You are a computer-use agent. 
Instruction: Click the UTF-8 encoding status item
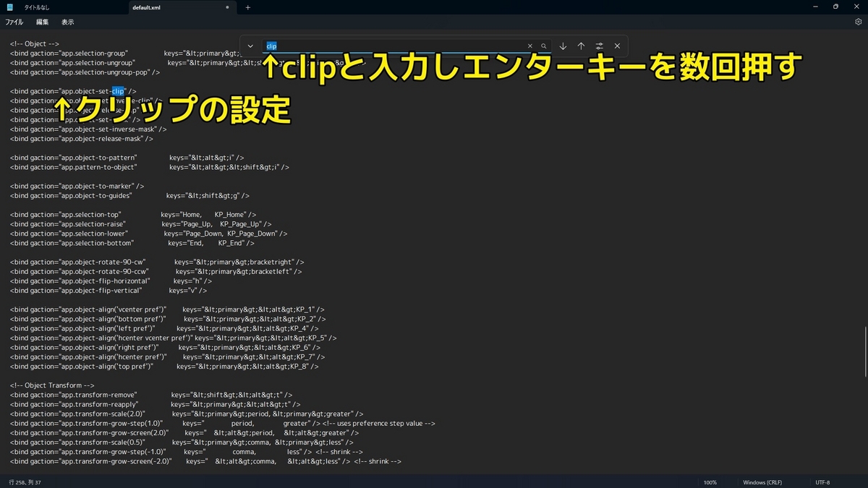pos(822,481)
